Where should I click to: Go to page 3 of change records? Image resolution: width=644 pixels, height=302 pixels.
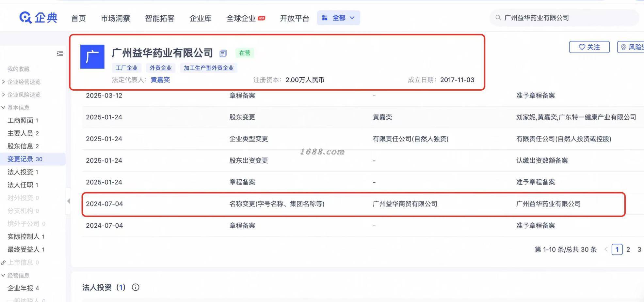(x=639, y=249)
